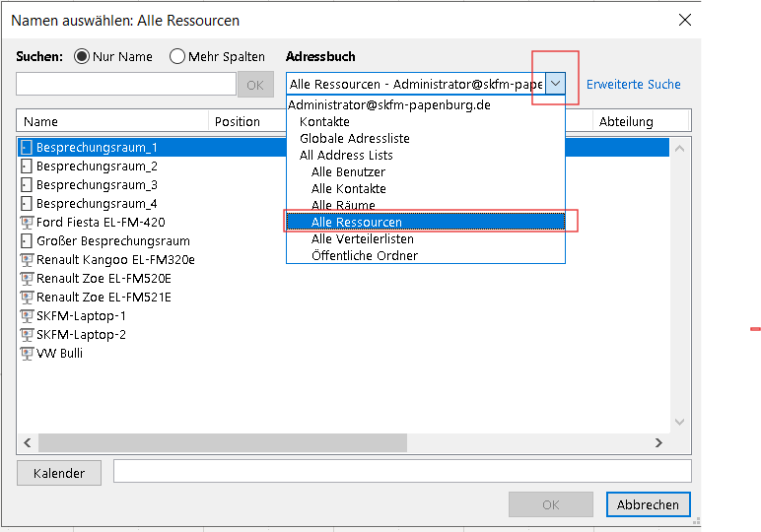Sort the list by the Name column header

point(113,122)
